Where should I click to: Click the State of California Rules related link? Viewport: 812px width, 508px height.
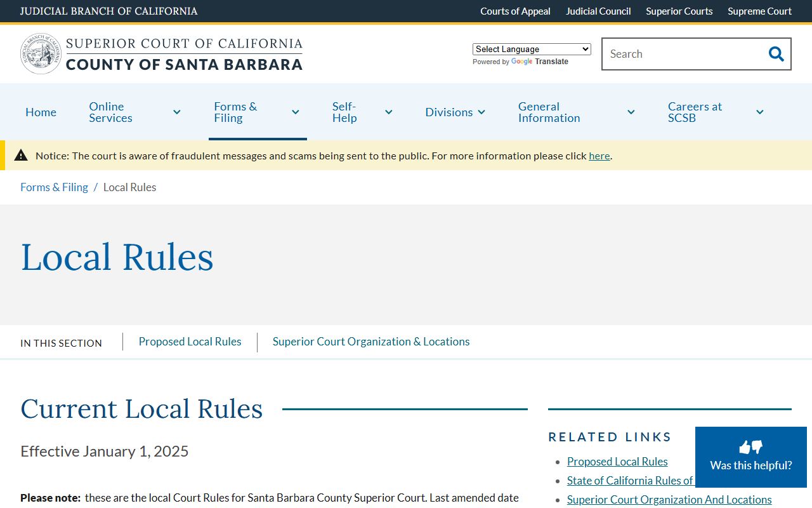pos(631,481)
